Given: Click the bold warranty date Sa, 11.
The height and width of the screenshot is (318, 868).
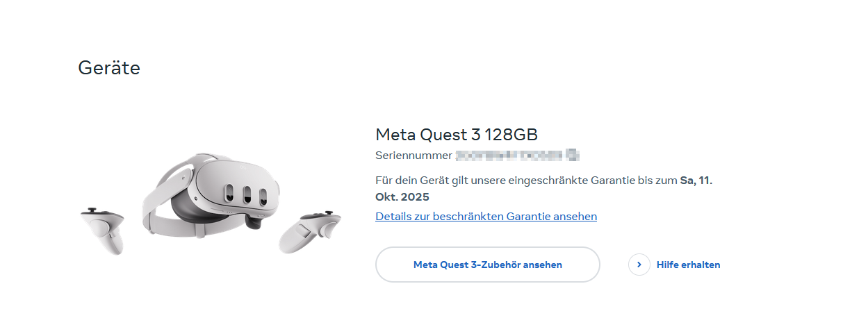Looking at the screenshot, I should coord(696,180).
